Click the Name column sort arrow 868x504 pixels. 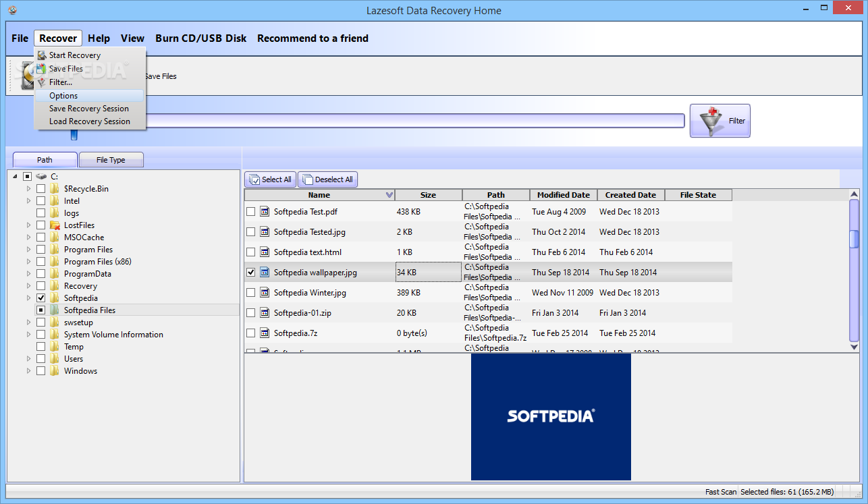click(389, 195)
